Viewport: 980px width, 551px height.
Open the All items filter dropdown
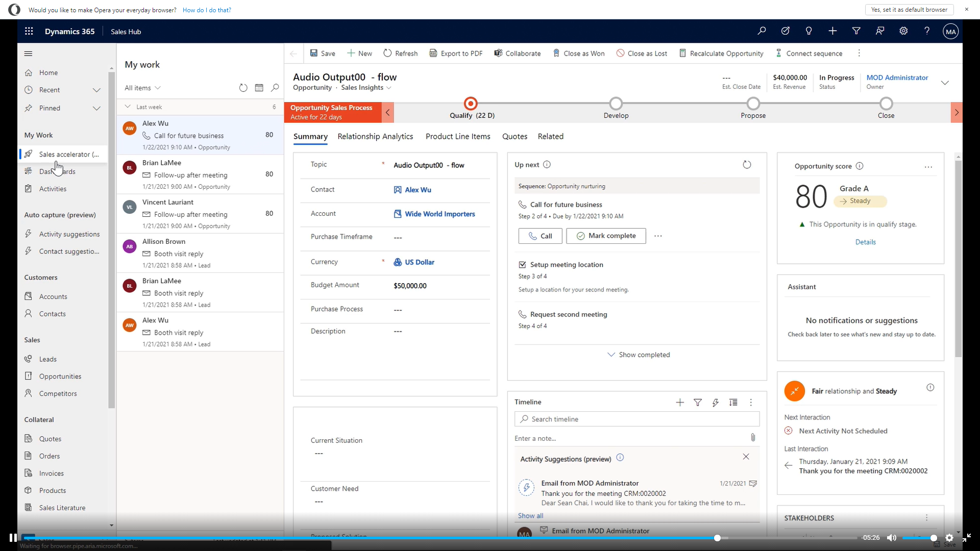142,88
